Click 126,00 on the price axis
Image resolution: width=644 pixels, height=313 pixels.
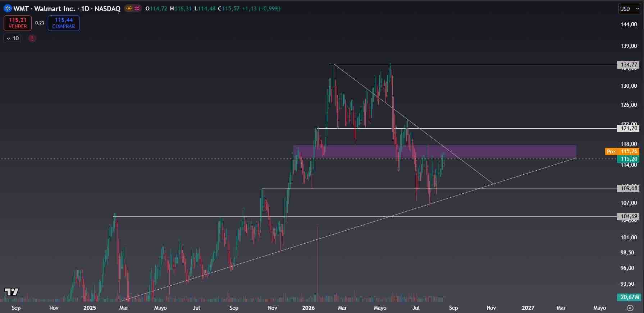(x=629, y=105)
